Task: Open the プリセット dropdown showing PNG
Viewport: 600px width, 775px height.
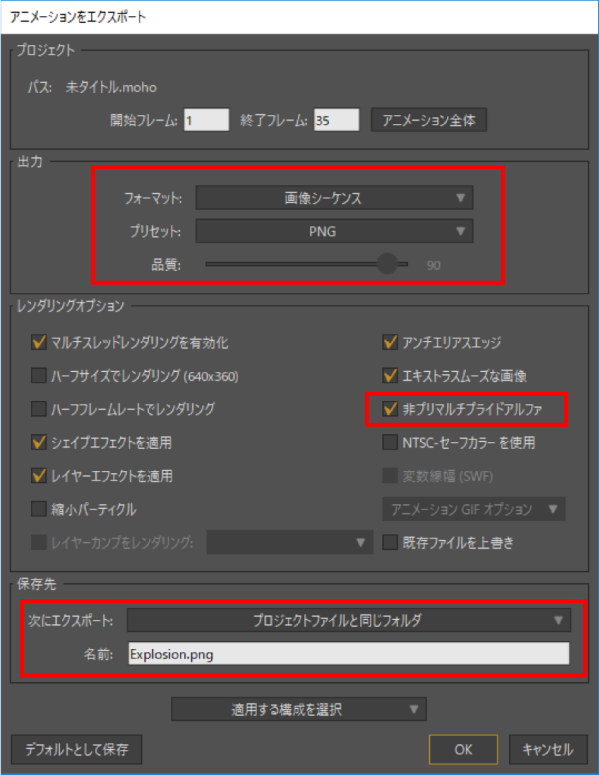Action: point(334,231)
